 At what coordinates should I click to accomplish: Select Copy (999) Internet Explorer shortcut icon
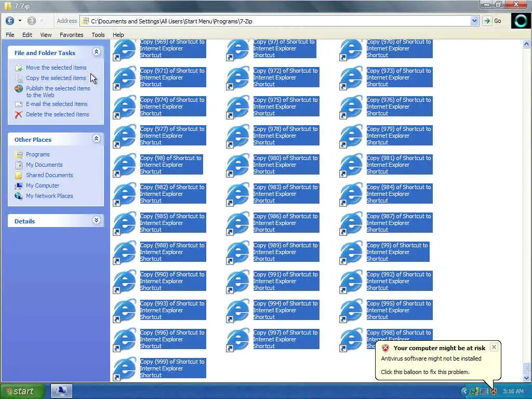tap(124, 370)
